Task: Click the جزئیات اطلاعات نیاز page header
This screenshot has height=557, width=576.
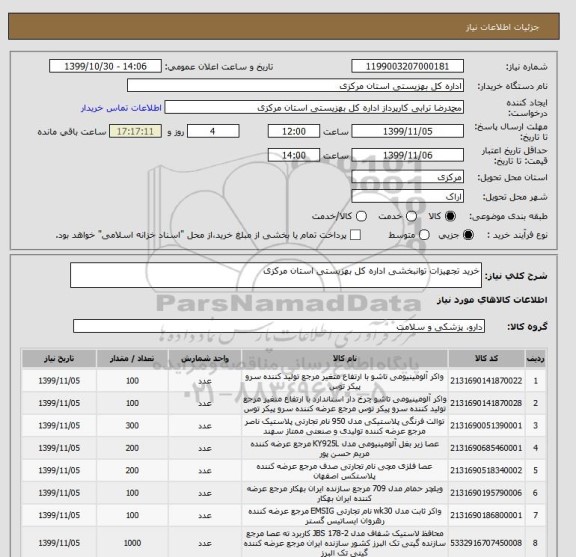Action: coord(502,28)
